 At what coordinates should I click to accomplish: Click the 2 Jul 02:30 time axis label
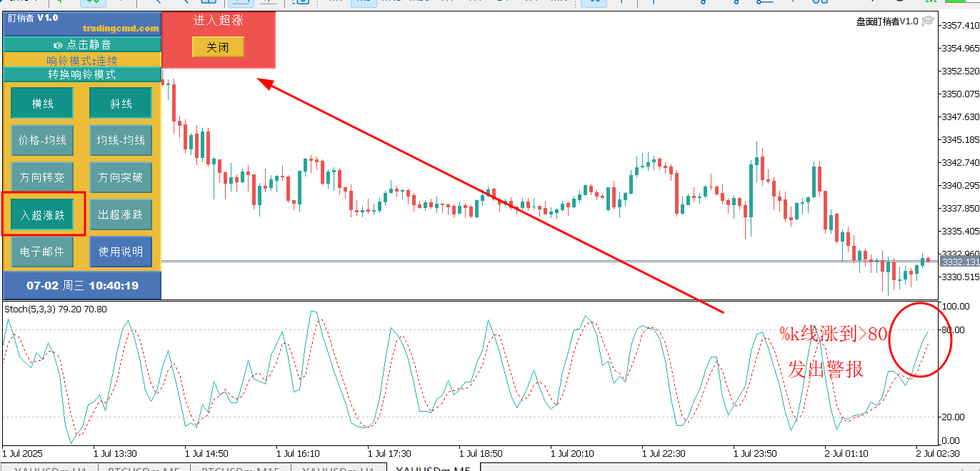pyautogui.click(x=939, y=453)
